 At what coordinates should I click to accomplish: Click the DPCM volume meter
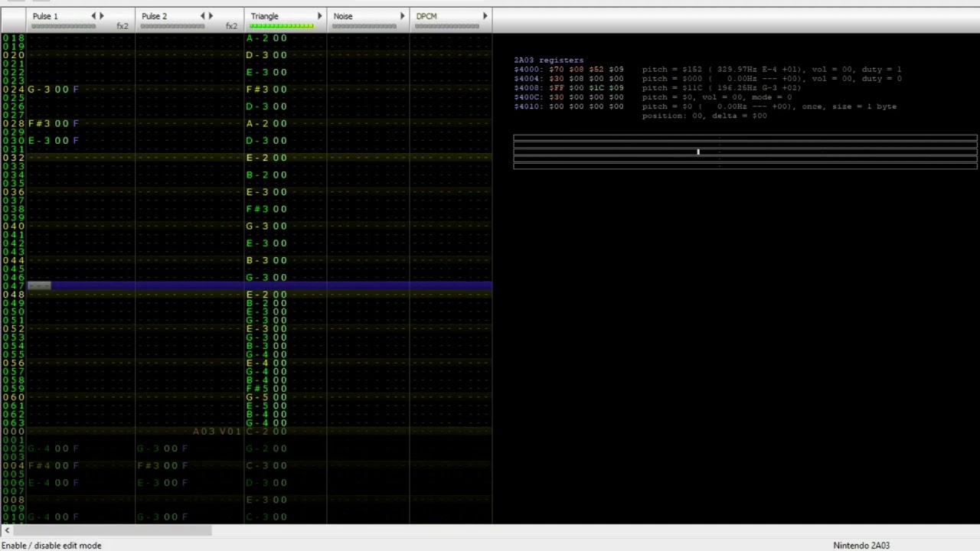pos(447,27)
